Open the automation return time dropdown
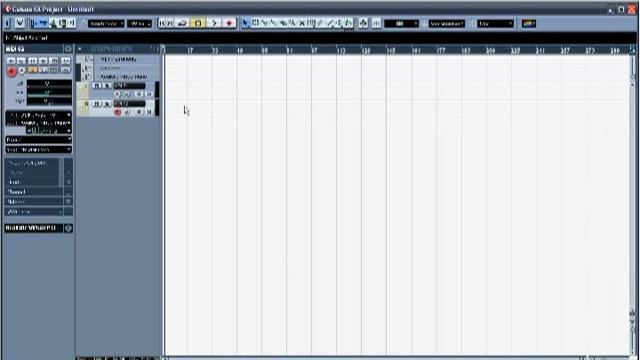The width and height of the screenshot is (640, 360). (x=139, y=24)
